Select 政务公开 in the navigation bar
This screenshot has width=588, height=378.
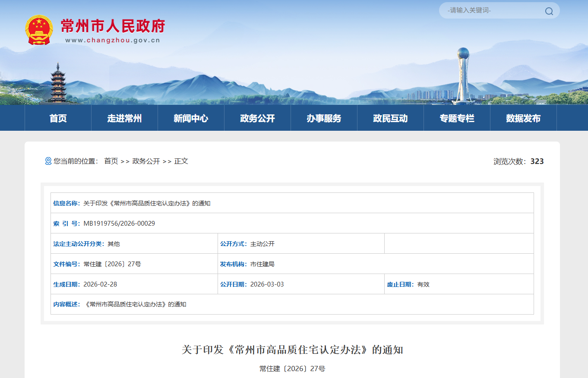(x=257, y=118)
